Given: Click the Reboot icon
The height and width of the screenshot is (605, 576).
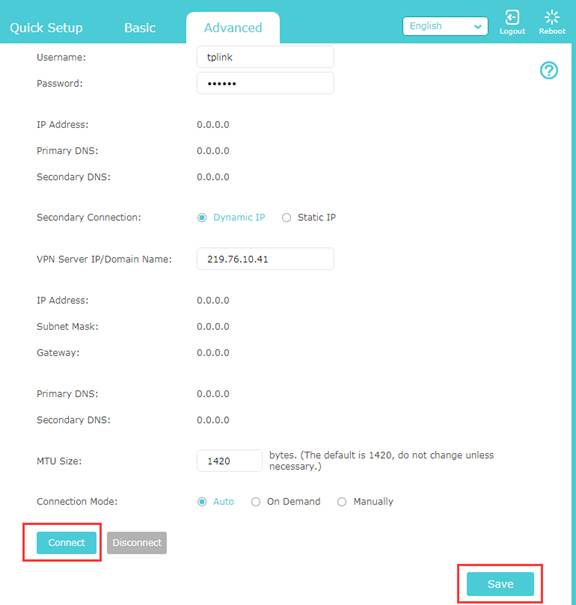Looking at the screenshot, I should (552, 18).
